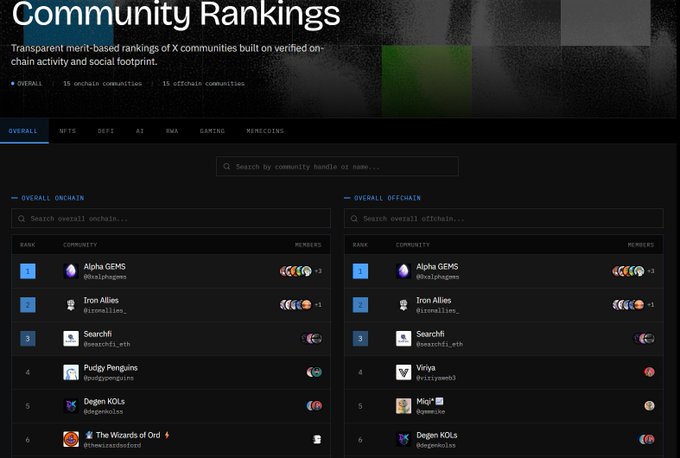
Task: Open Alpha GEMS logo in offchain list
Action: click(403, 271)
